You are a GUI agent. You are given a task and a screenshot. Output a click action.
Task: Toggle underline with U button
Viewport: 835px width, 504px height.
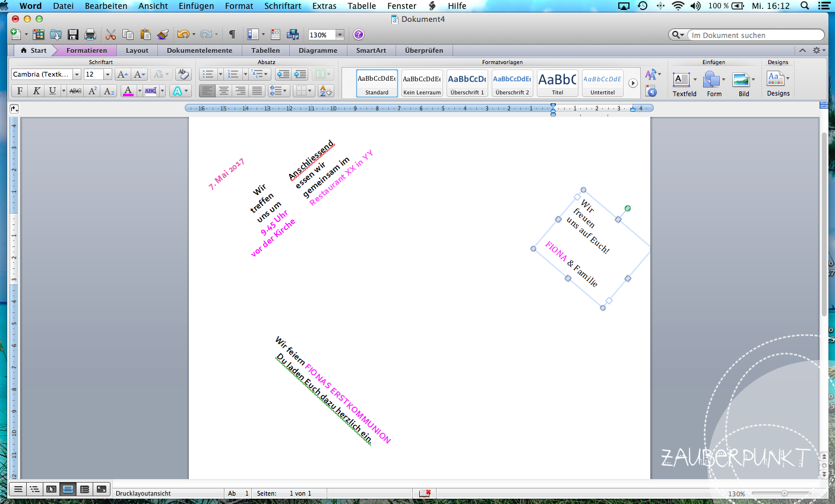52,91
